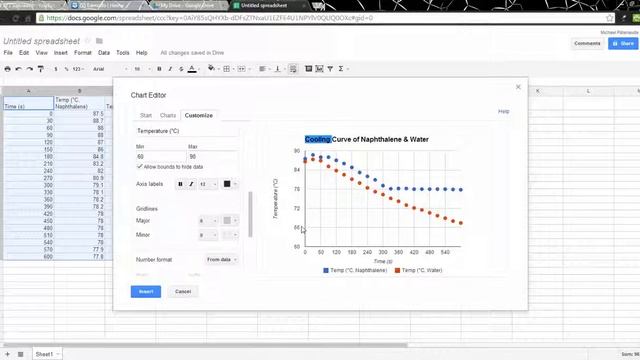Screen dimensions: 640x360
Task: Open Number format From data dropdown
Action: click(221, 260)
